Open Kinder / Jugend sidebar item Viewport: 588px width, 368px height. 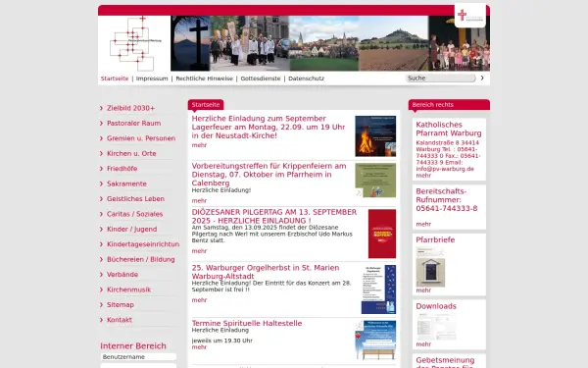pyautogui.click(x=131, y=229)
